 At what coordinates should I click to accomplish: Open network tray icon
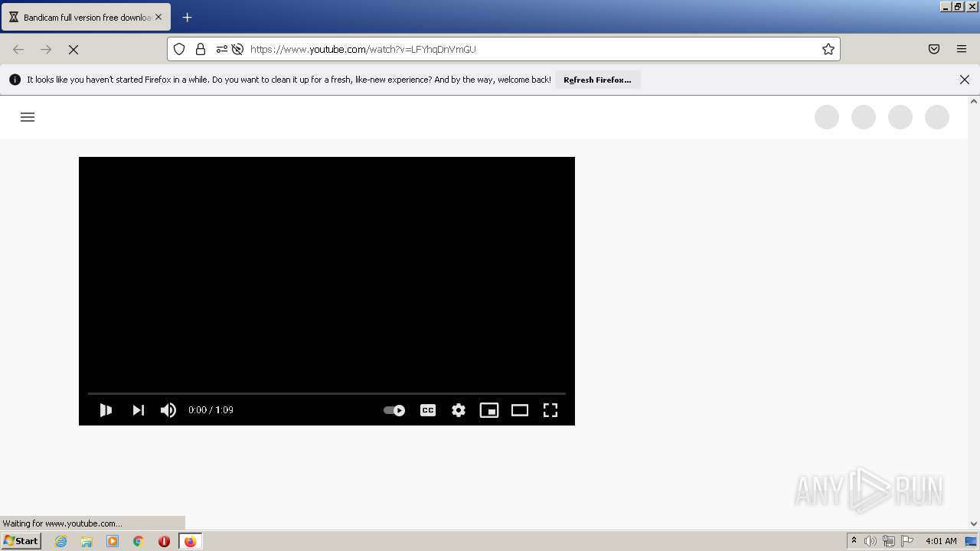(x=889, y=541)
